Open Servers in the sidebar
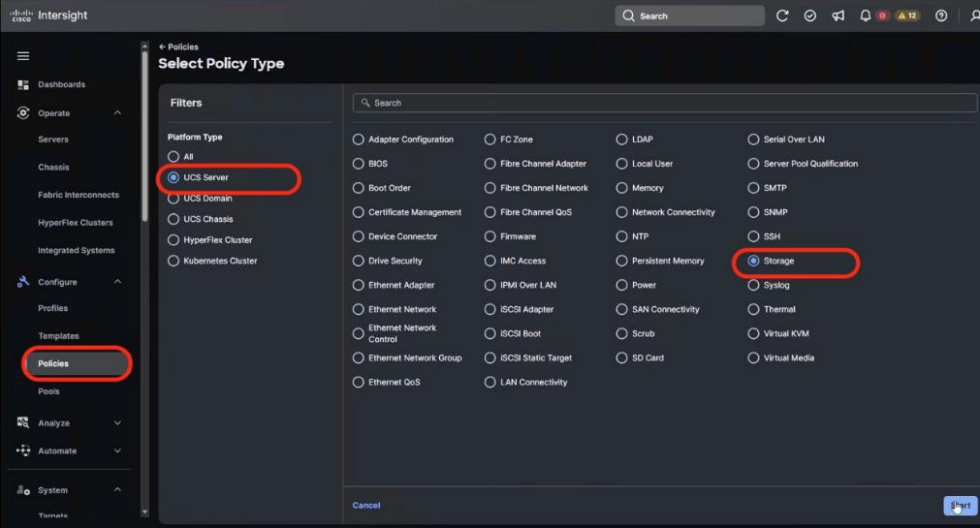The image size is (980, 528). coord(53,140)
